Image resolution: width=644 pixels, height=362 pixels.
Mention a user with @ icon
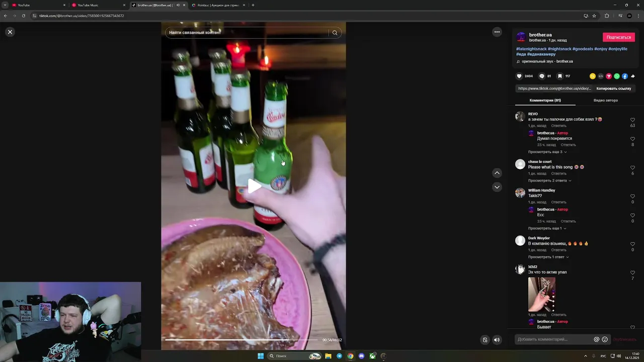pyautogui.click(x=597, y=339)
